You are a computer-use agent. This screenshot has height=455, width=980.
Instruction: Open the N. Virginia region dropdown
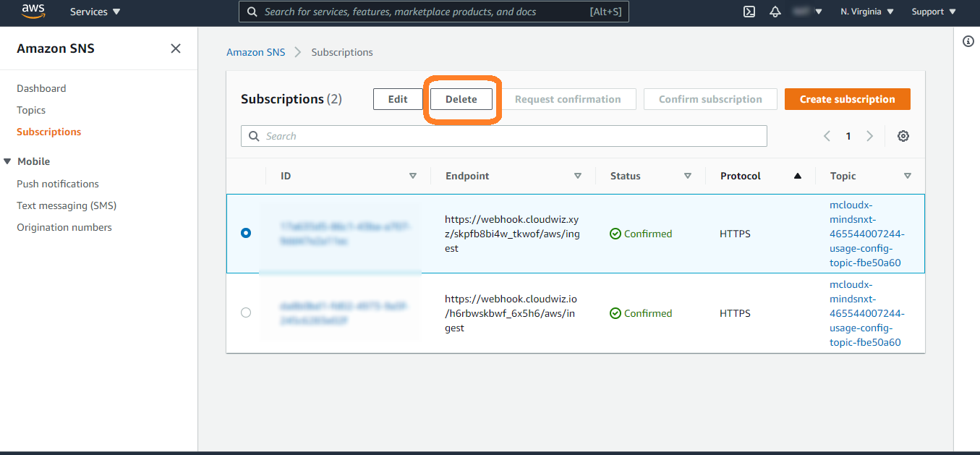pyautogui.click(x=867, y=12)
